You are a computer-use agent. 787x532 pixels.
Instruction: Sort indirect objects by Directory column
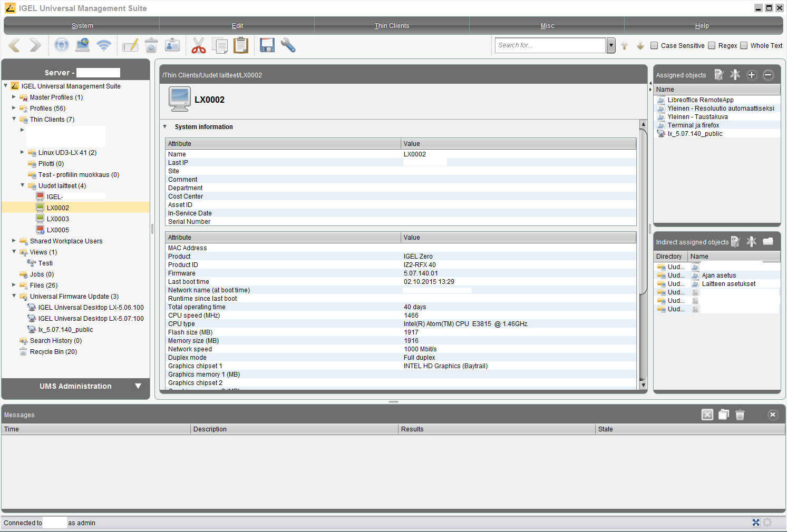pos(671,256)
